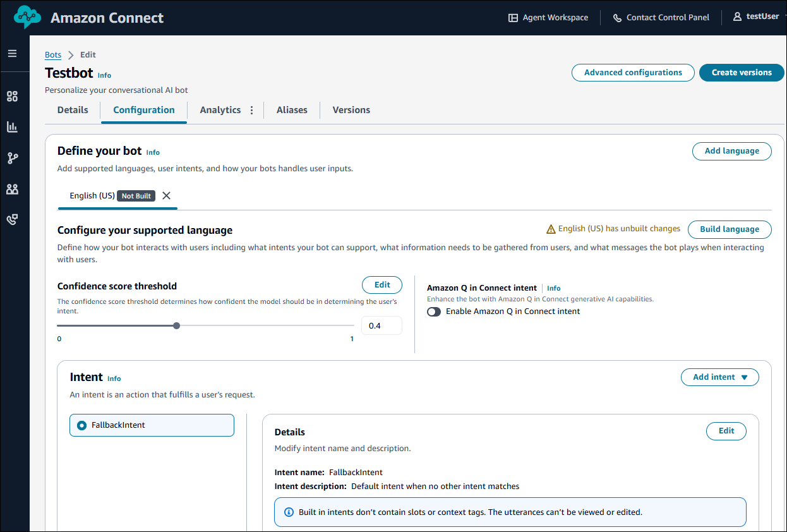Click the dashboard grid icon in sidebar
The height and width of the screenshot is (532, 787).
pyautogui.click(x=12, y=97)
